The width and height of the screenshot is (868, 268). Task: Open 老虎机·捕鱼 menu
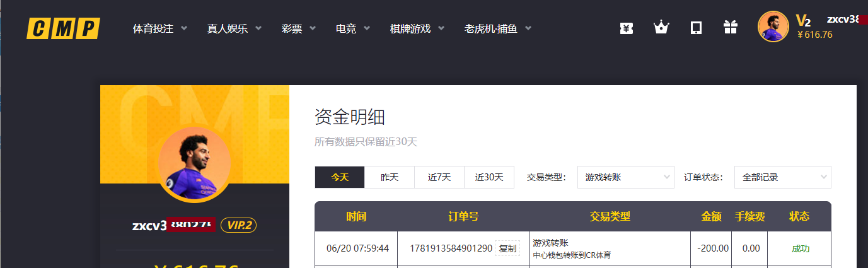coord(490,28)
